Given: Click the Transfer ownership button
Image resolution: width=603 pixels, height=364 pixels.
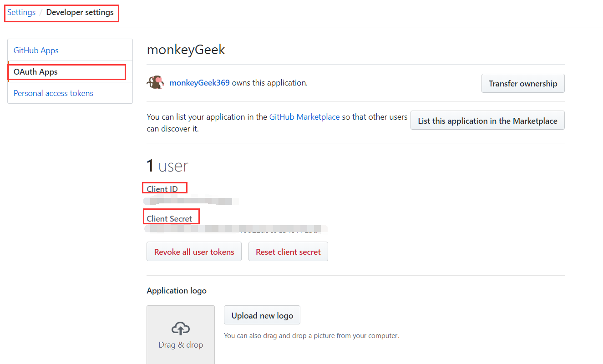Looking at the screenshot, I should pos(523,83).
